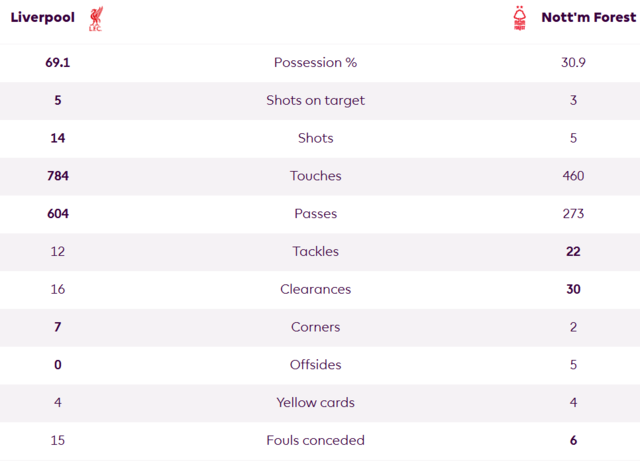Viewport: 640px width, 468px height.
Task: Select the Yellow cards stat label
Action: (x=316, y=403)
